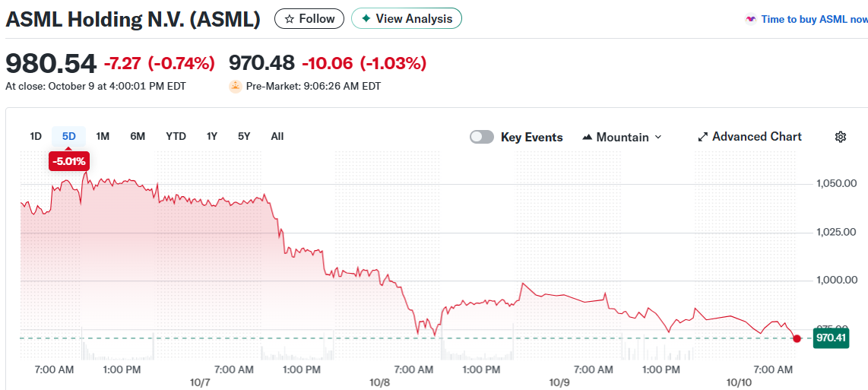
Task: Click the mountain chart type icon
Action: point(587,138)
